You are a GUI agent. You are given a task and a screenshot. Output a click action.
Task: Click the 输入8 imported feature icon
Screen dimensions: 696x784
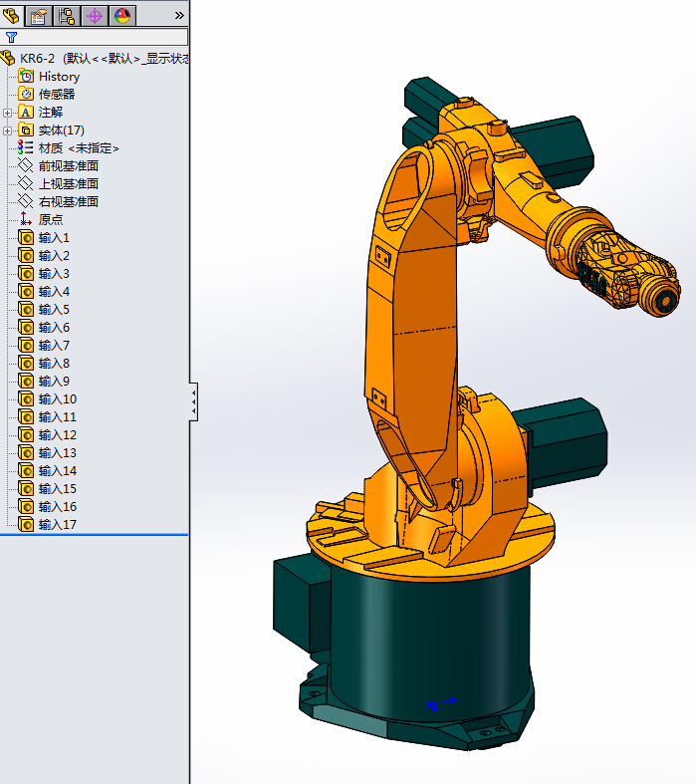click(x=26, y=363)
